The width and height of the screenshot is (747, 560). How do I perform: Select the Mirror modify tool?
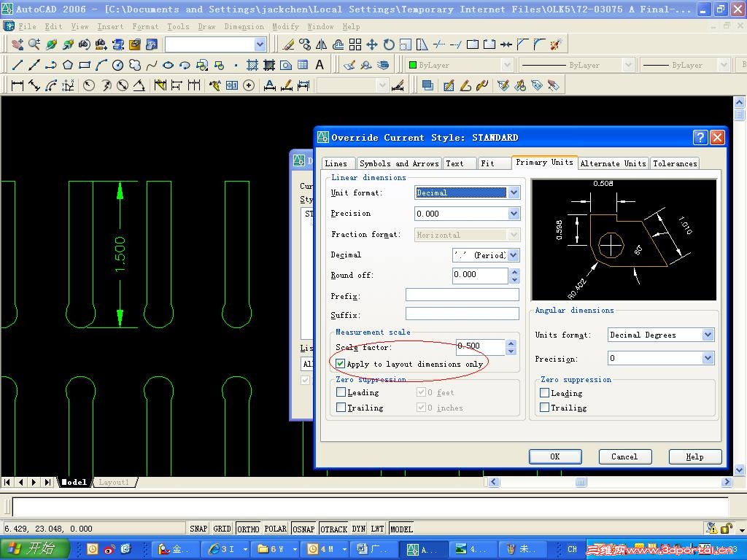point(322,44)
